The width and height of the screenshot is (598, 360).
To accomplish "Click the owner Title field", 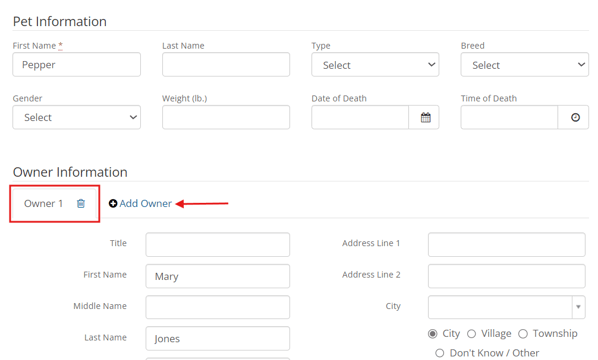I will coord(217,244).
